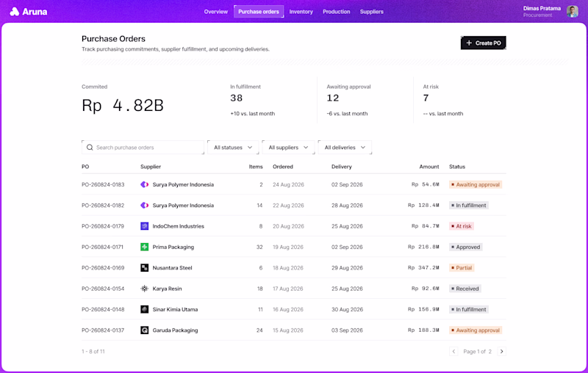Open purchase order PO-260824-0179

103,226
